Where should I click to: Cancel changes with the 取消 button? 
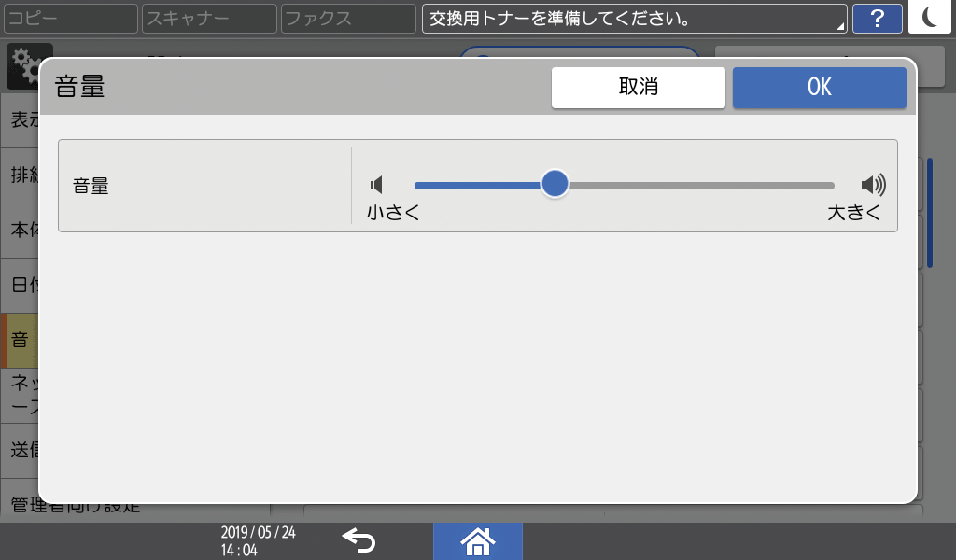tap(639, 87)
